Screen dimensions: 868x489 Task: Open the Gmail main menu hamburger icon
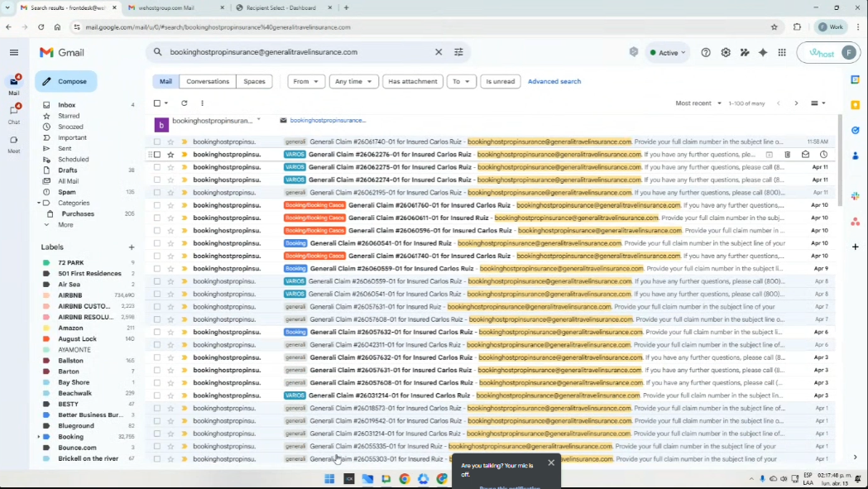[14, 53]
